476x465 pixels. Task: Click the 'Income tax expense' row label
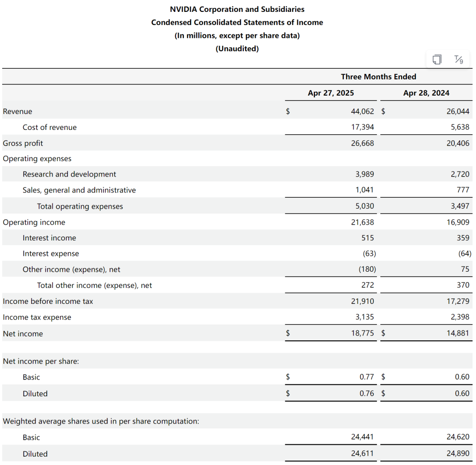(37, 317)
